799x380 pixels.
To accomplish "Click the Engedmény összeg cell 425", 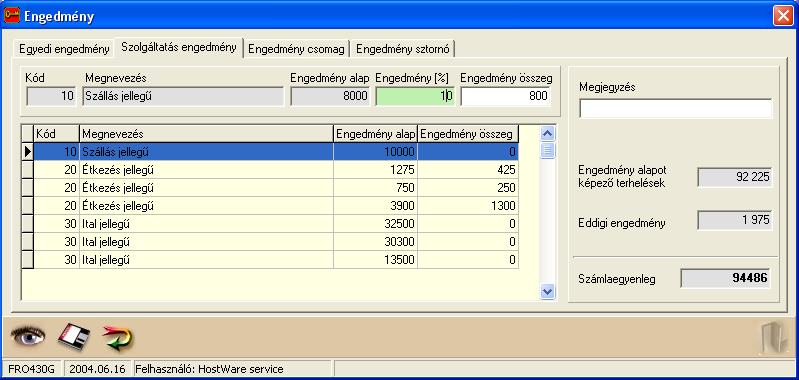I will pos(468,170).
